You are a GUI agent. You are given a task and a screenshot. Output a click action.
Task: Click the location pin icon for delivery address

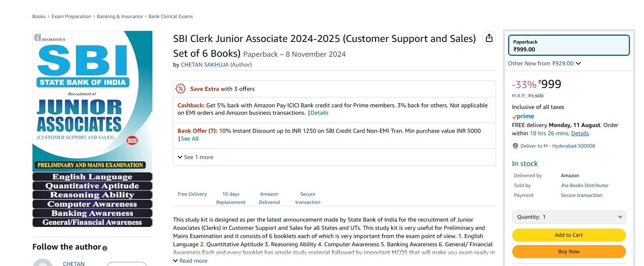(x=515, y=146)
